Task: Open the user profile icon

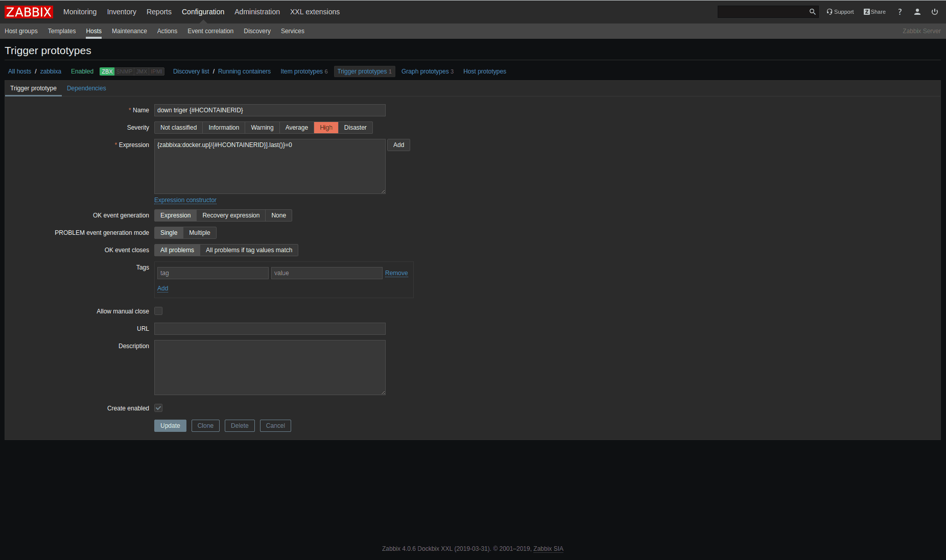Action: coord(917,12)
